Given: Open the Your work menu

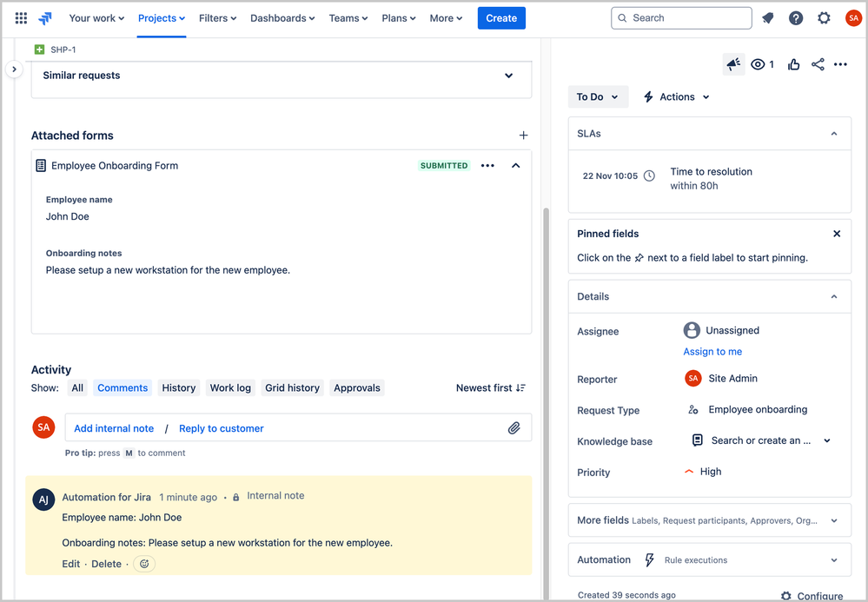Looking at the screenshot, I should [x=96, y=18].
